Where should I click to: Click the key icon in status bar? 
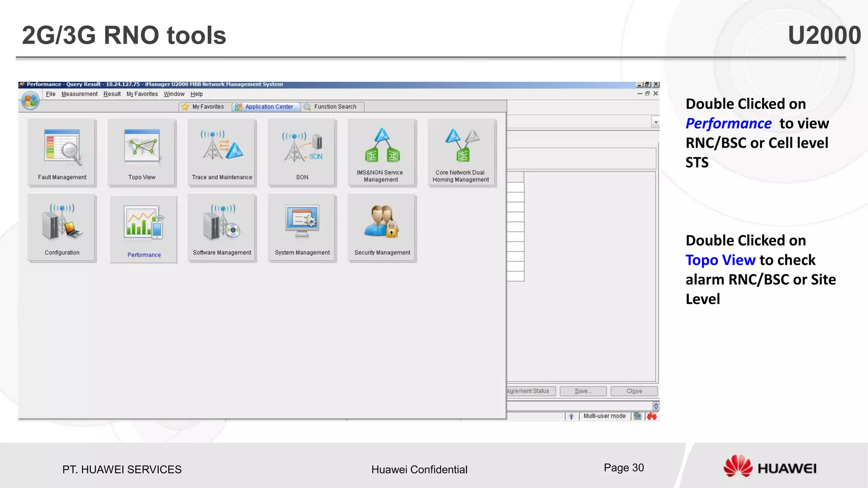tap(571, 416)
